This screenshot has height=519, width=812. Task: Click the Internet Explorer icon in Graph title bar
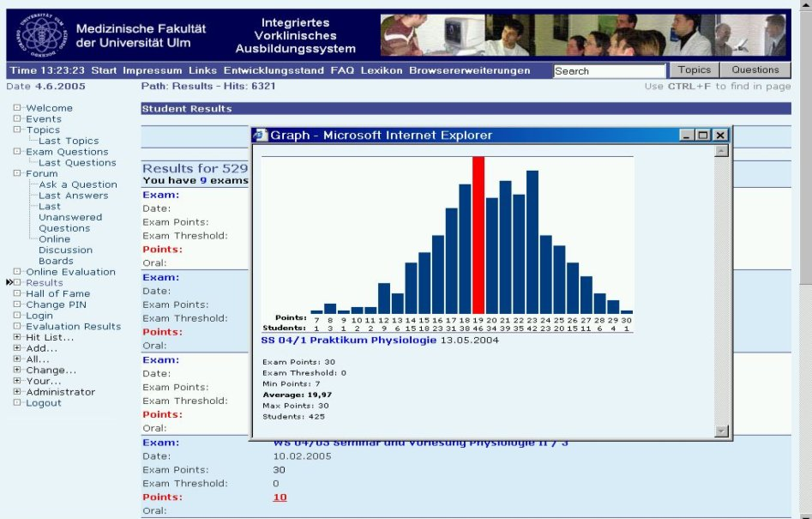click(261, 136)
